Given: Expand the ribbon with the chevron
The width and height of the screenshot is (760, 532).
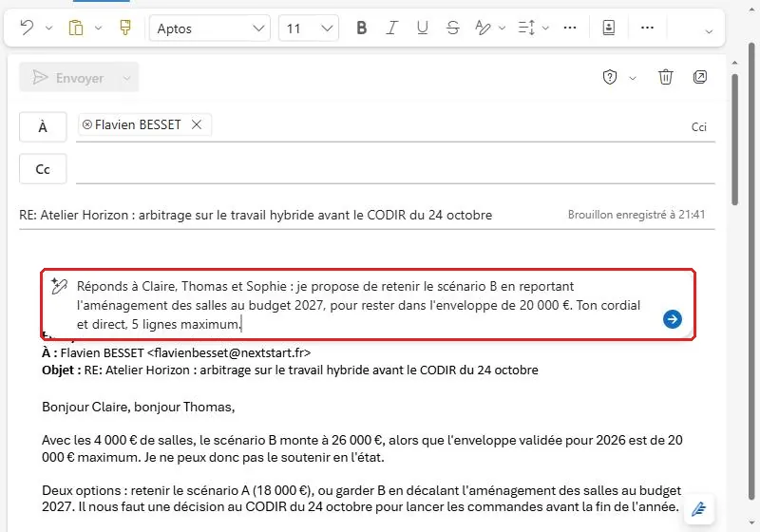Looking at the screenshot, I should pos(709,31).
